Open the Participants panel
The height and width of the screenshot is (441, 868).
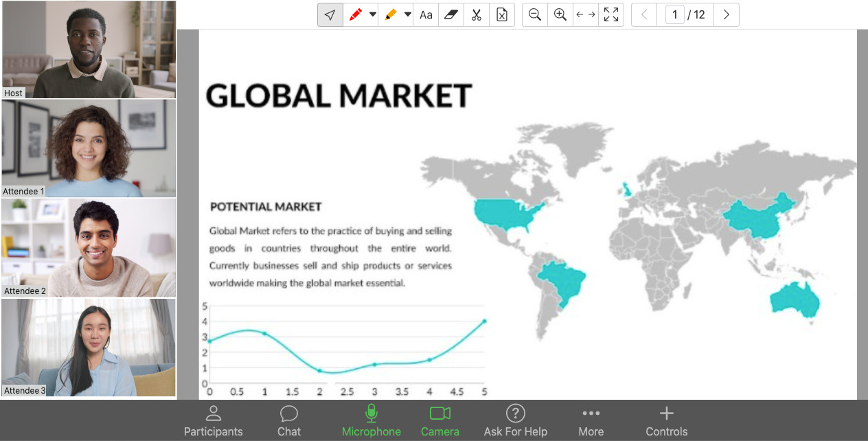coord(214,421)
